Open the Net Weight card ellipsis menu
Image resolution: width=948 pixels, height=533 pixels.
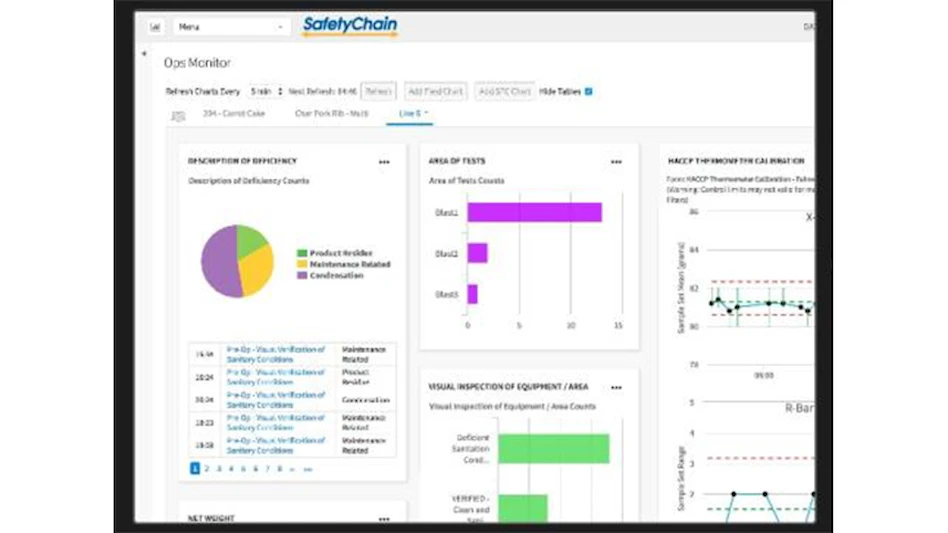[x=384, y=519]
